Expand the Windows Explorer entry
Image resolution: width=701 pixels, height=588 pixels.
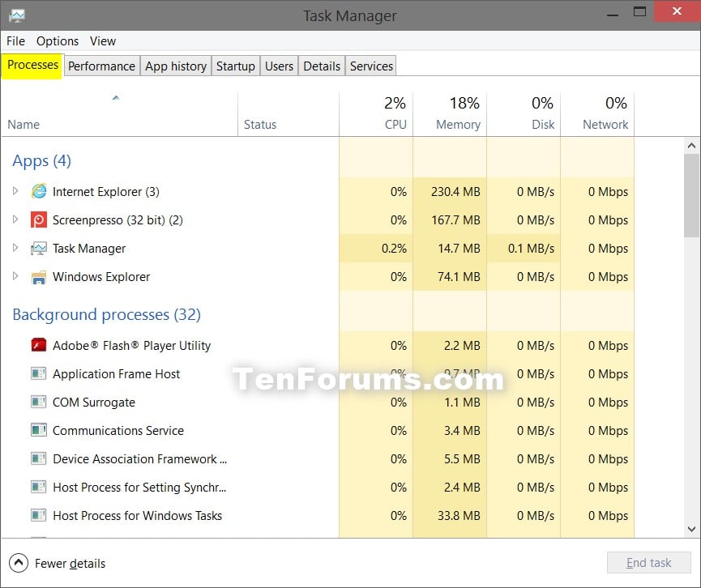[x=15, y=276]
